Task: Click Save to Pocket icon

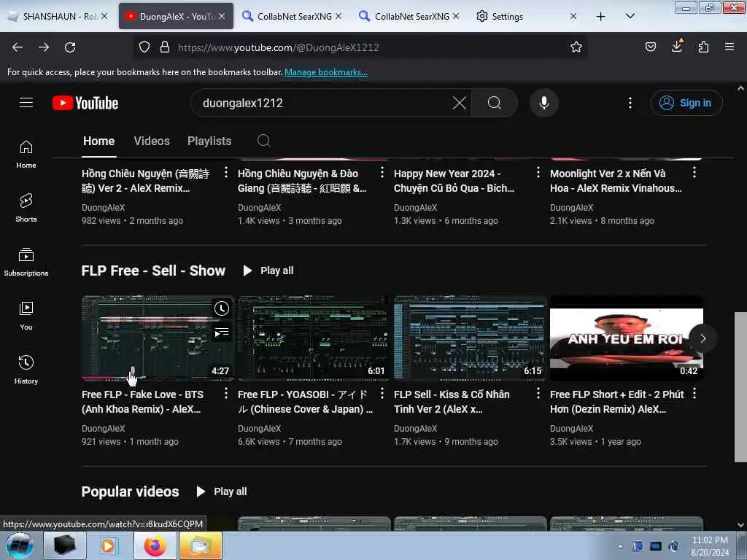Action: (650, 47)
